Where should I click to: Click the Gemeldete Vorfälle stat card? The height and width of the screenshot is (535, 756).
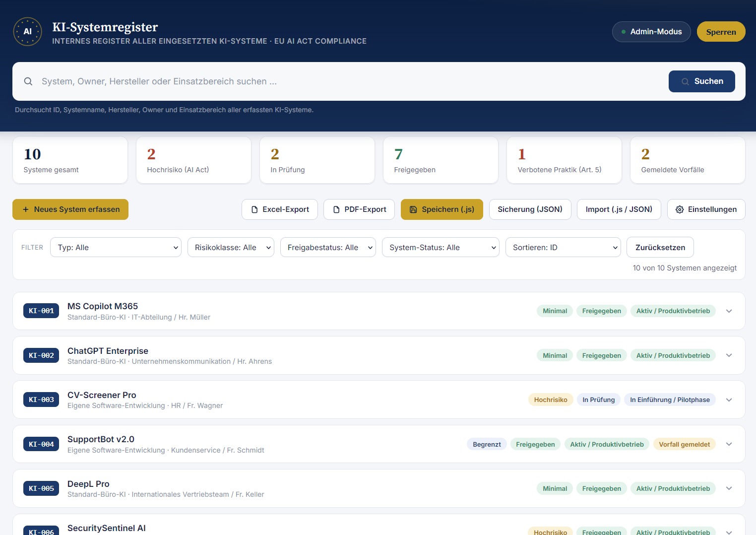(688, 160)
